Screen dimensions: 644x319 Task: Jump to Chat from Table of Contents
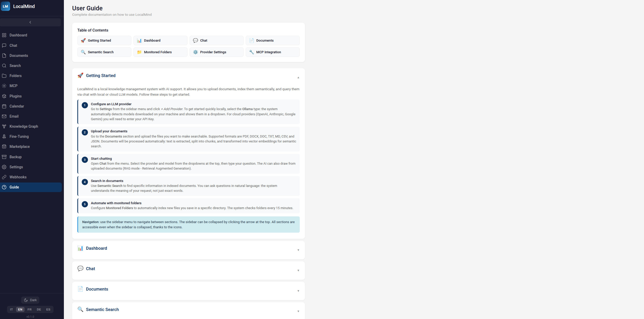coord(216,41)
